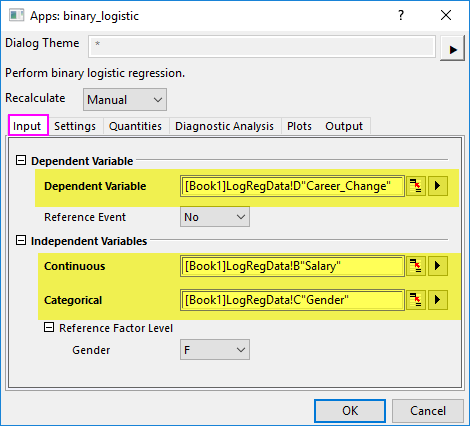Open the Dialog Theme arrow menu
Screen dimensions: 470x426
point(452,49)
